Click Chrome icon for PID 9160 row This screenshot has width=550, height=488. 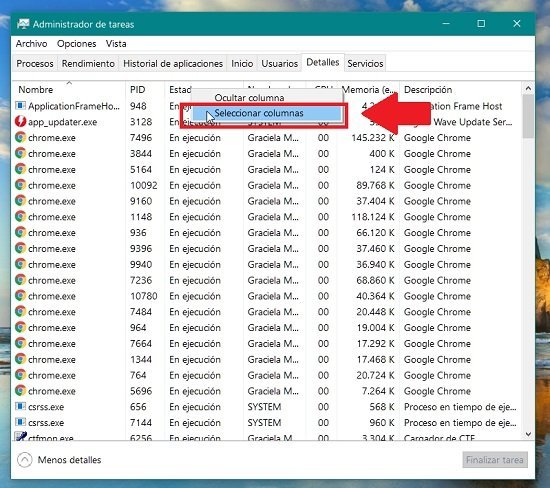21,201
